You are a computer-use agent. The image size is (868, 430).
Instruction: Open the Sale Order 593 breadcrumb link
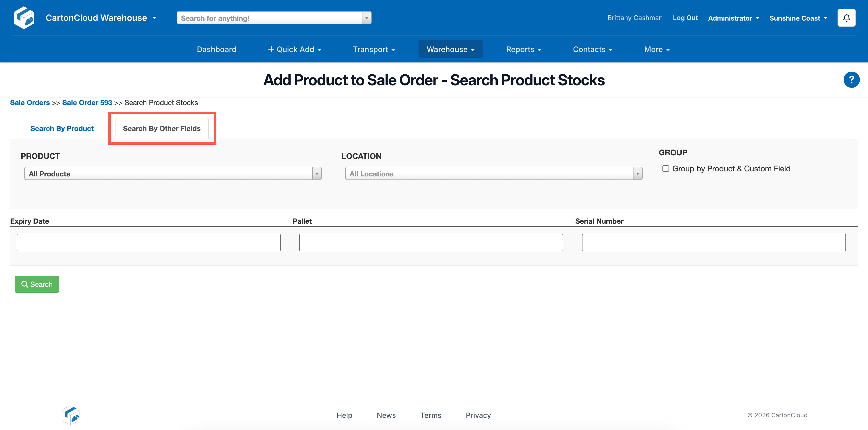(87, 103)
